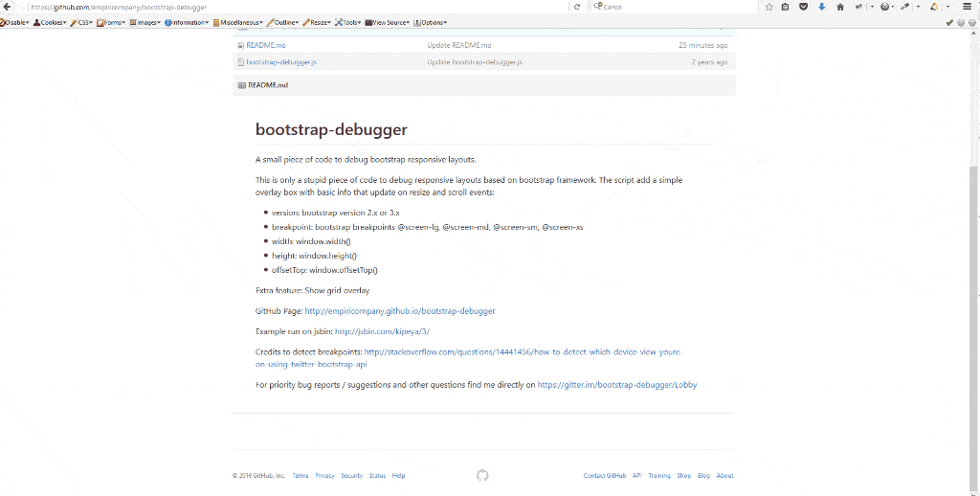Open the About footer link

click(725, 475)
